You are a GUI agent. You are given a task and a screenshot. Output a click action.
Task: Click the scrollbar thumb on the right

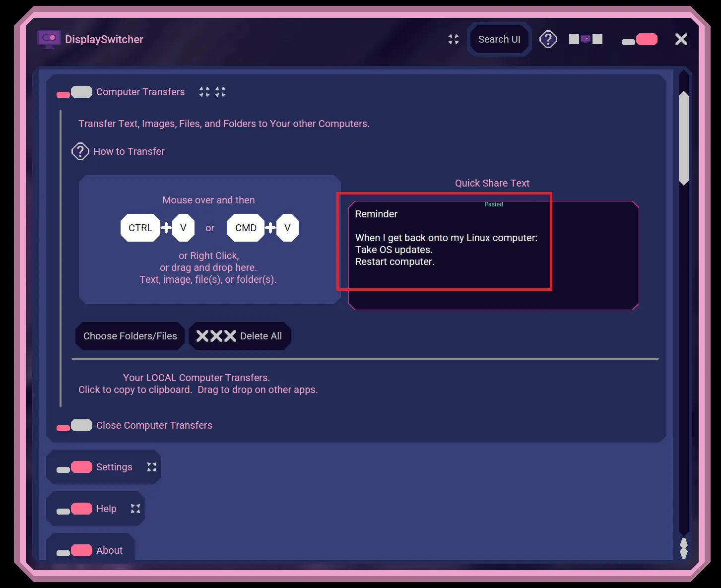pyautogui.click(x=684, y=138)
